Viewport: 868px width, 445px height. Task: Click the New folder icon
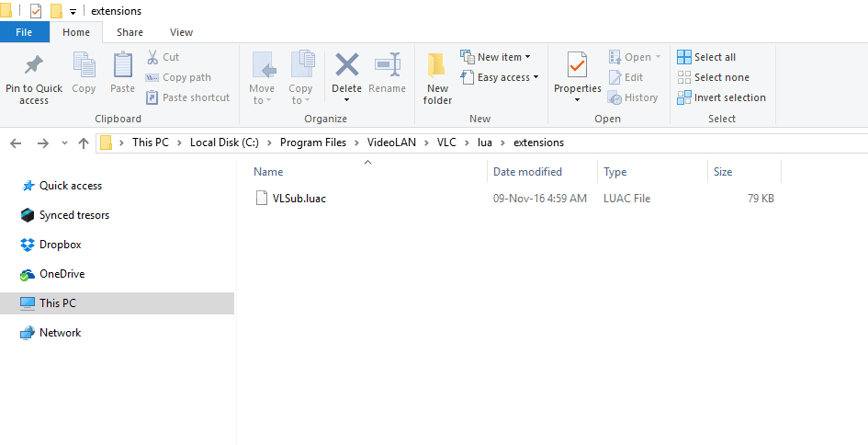pyautogui.click(x=437, y=66)
